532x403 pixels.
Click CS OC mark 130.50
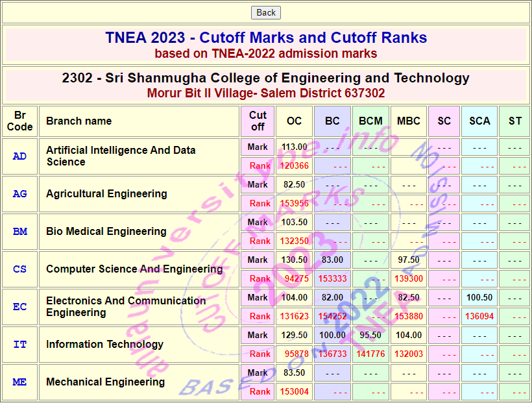[294, 260]
